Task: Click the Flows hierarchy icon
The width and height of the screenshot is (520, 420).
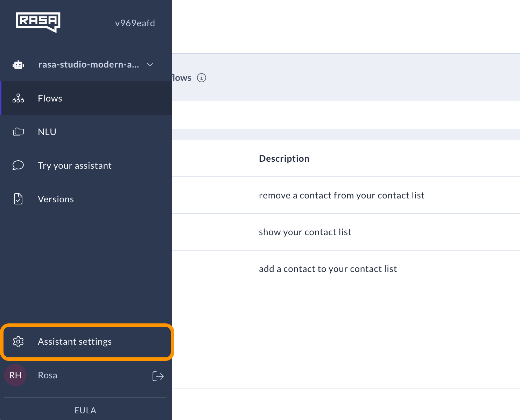Action: [18, 98]
